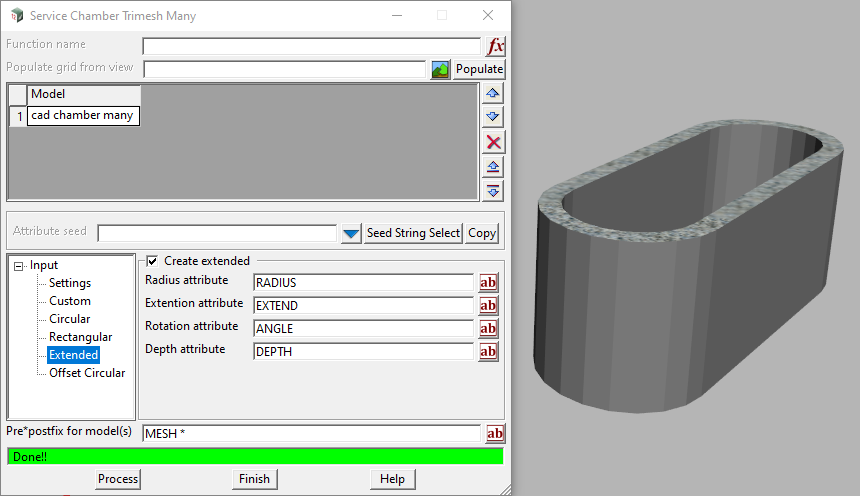Move grid row down with arrow icon
860x496 pixels.
coord(493,117)
